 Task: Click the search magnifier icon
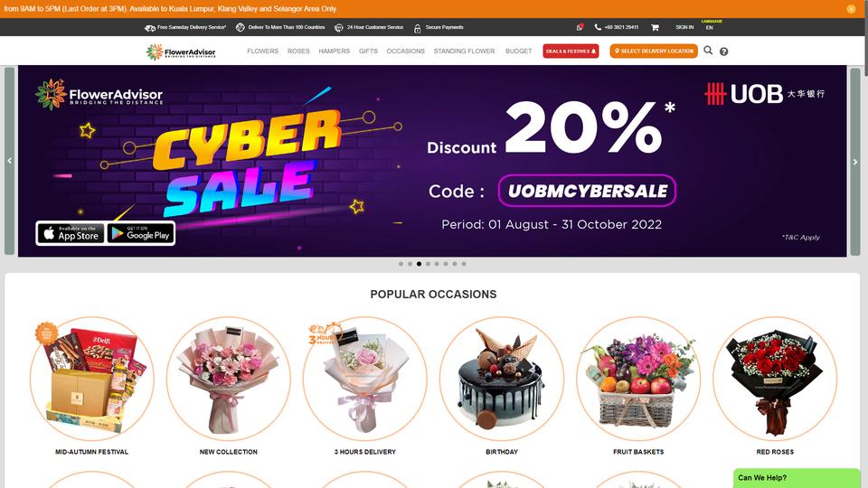[708, 51]
